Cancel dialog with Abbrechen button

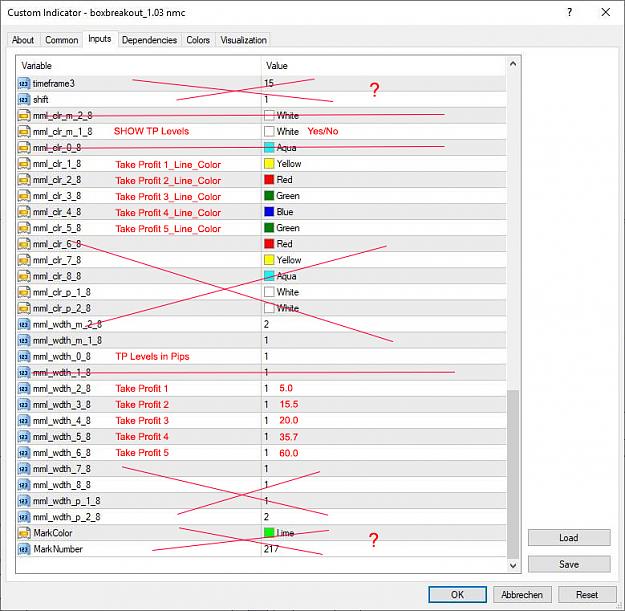pos(522,595)
